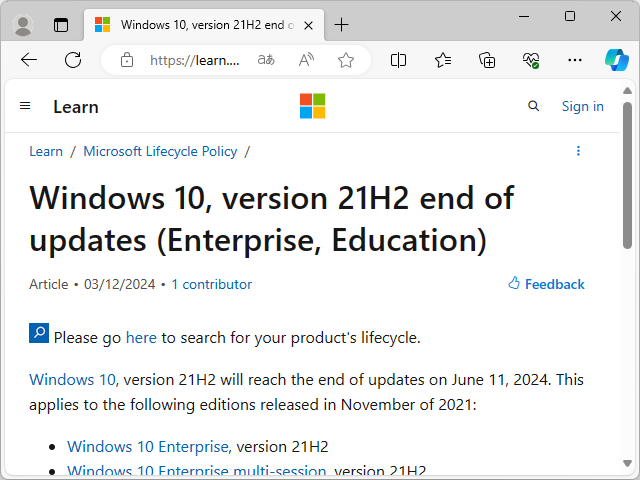Click the Sign in link
Viewport: 640px width, 480px height.
582,106
